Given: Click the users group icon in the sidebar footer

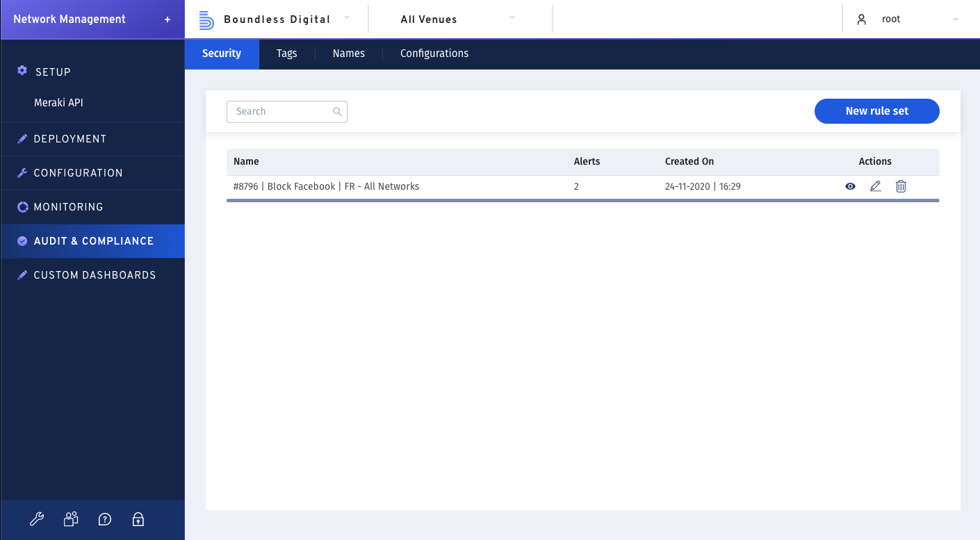Looking at the screenshot, I should 71,519.
